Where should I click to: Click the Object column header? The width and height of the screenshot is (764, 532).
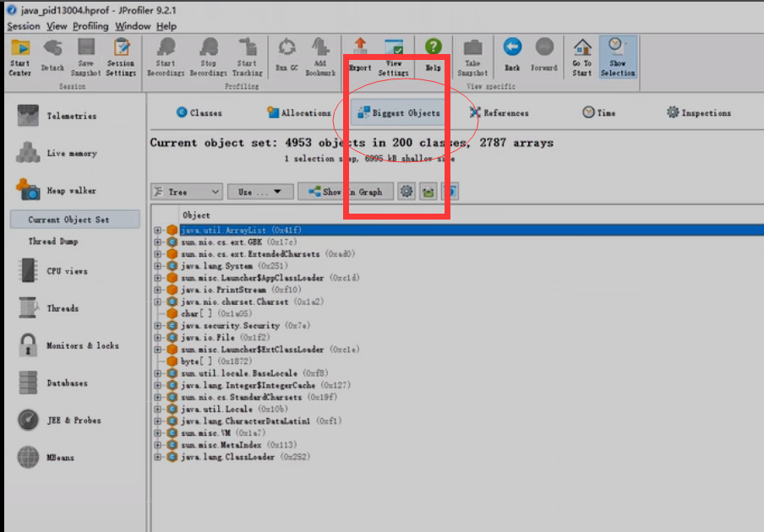pyautogui.click(x=196, y=215)
